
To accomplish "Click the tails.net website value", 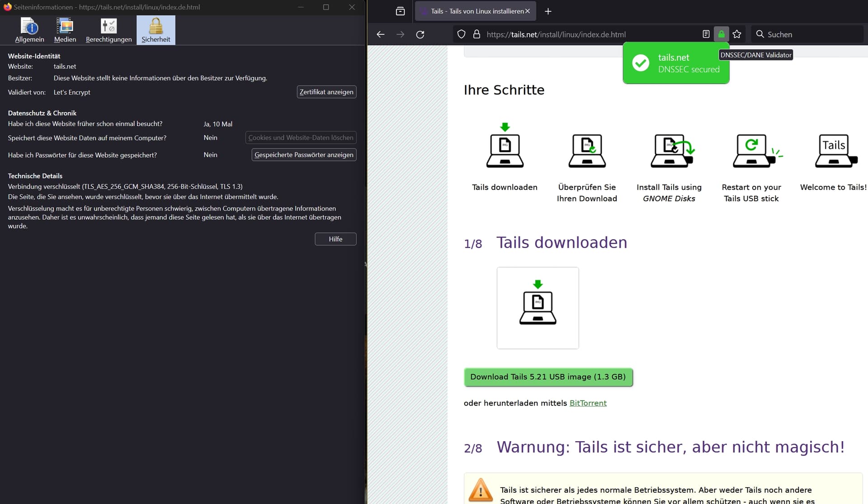I will pyautogui.click(x=65, y=66).
